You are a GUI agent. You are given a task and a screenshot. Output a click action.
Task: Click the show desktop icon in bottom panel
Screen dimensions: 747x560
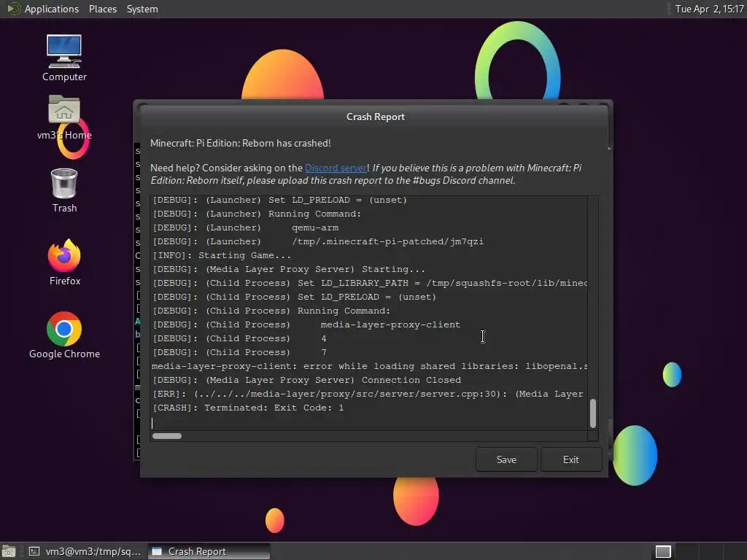[9, 551]
